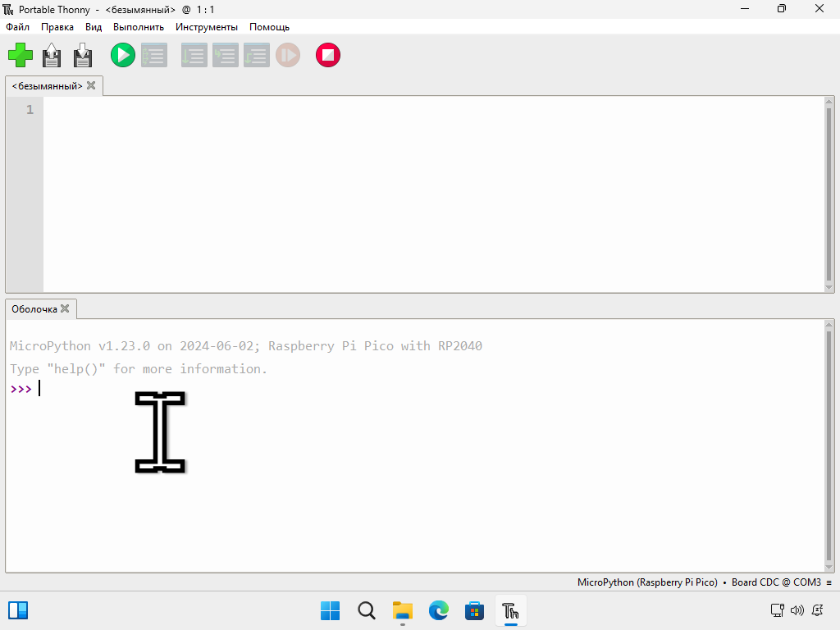840x630 pixels.
Task: Select the <безымянный> editor tab
Action: (x=47, y=85)
